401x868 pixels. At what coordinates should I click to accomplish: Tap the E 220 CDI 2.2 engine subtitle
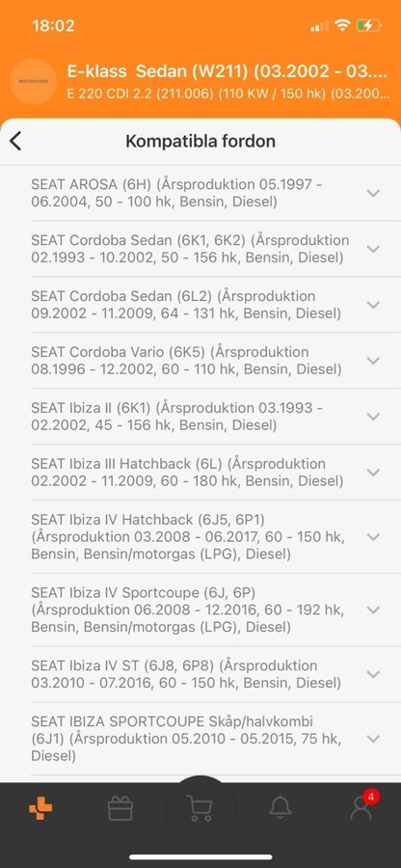[x=228, y=94]
